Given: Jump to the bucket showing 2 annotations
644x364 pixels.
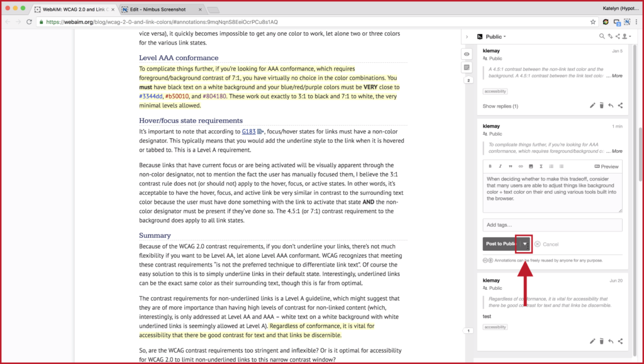Looking at the screenshot, I should pyautogui.click(x=468, y=80).
